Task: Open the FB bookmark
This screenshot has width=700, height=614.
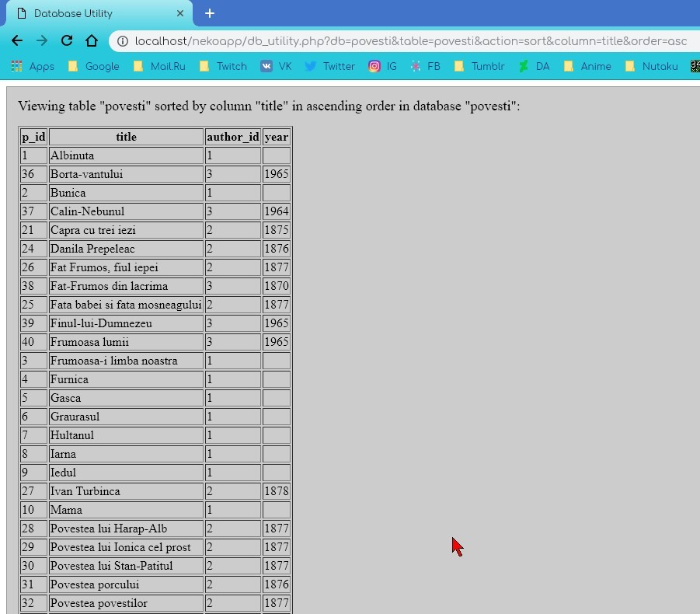Action: (x=425, y=67)
